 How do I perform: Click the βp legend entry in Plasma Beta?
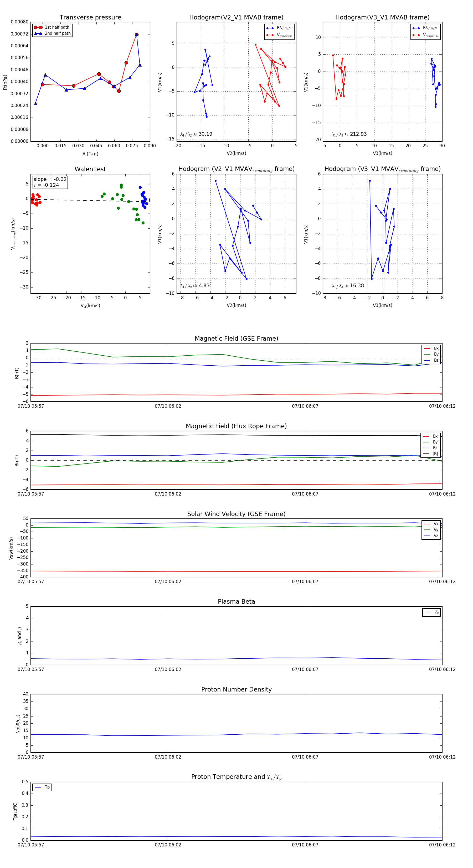pos(431,612)
